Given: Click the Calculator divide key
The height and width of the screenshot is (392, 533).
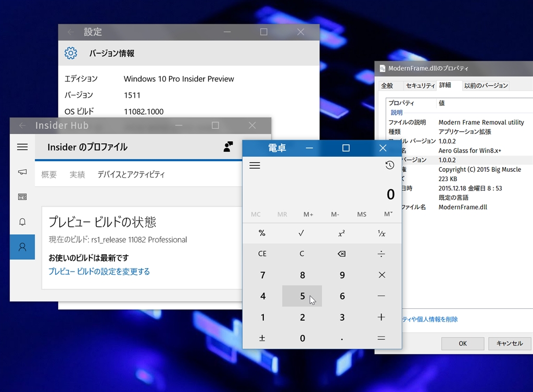Looking at the screenshot, I should (382, 254).
